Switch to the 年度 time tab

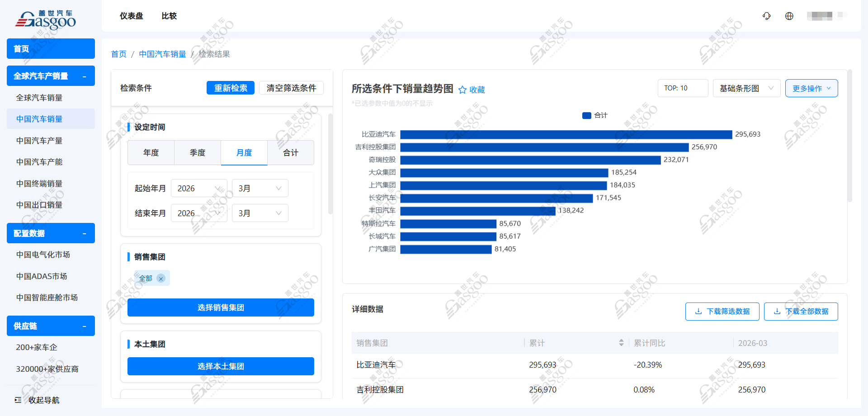pos(151,153)
